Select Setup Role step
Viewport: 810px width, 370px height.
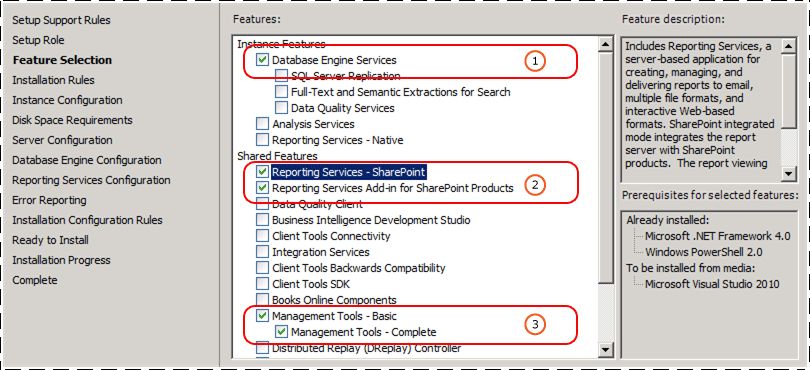(x=38, y=40)
